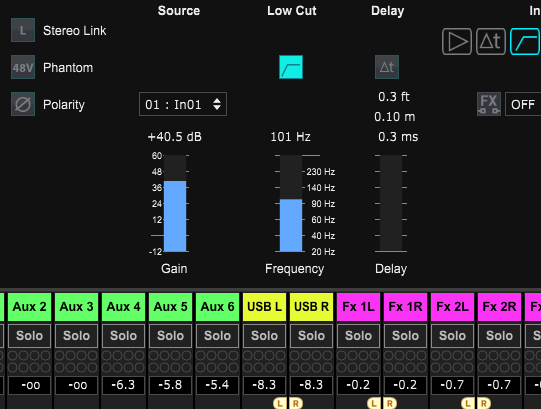Click the +40.5 dB gain value
This screenshot has width=541, height=409.
coord(175,137)
